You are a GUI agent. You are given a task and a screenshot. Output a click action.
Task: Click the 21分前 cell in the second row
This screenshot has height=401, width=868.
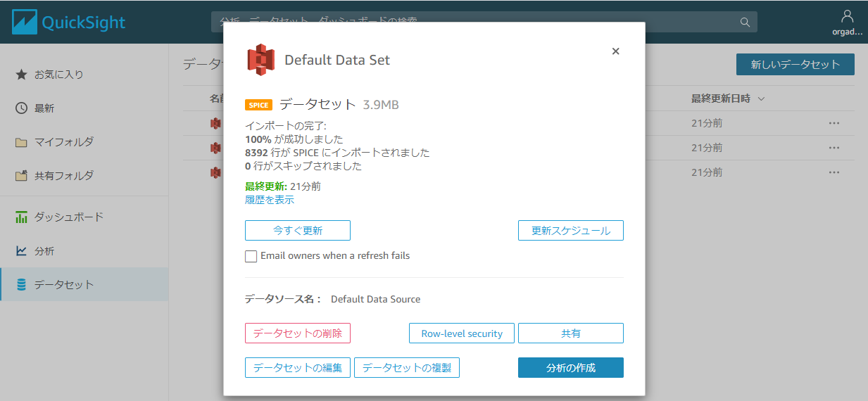coord(707,148)
